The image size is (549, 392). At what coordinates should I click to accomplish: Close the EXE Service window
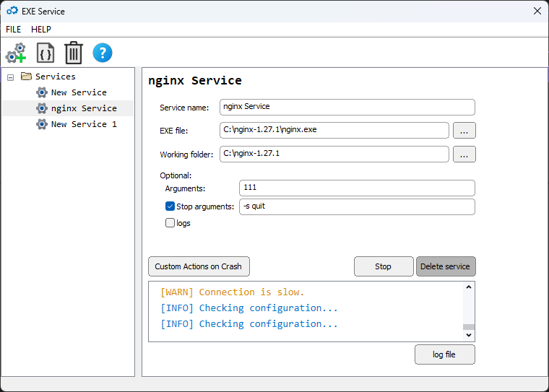537,11
